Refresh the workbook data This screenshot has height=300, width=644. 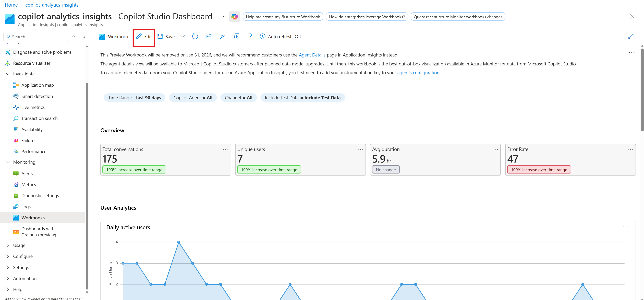pos(195,36)
